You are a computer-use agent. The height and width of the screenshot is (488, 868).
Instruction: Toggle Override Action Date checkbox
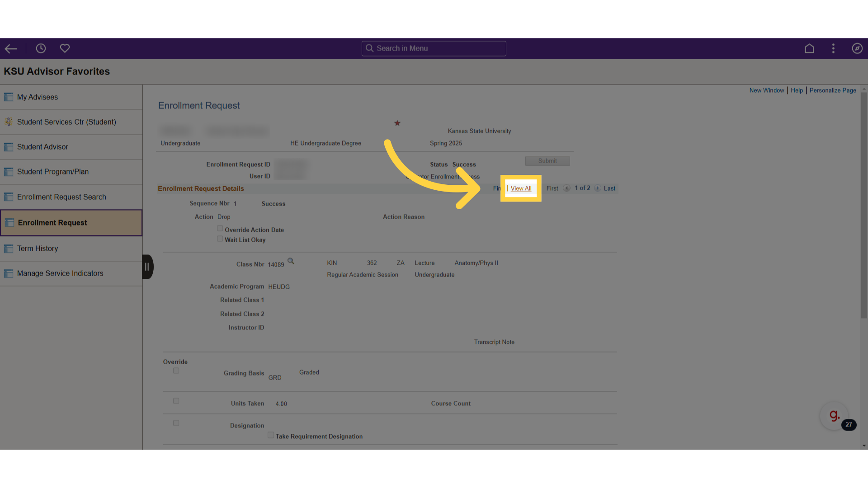[x=220, y=229]
